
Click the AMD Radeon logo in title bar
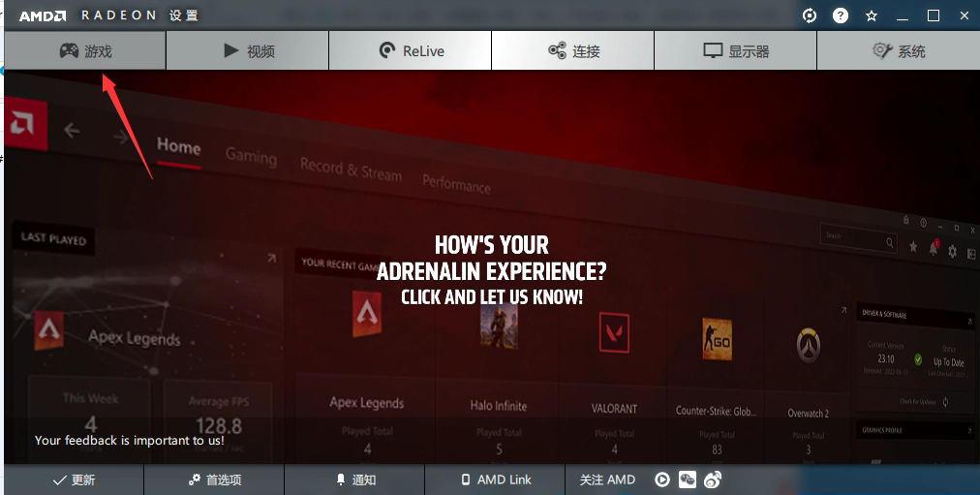(43, 15)
